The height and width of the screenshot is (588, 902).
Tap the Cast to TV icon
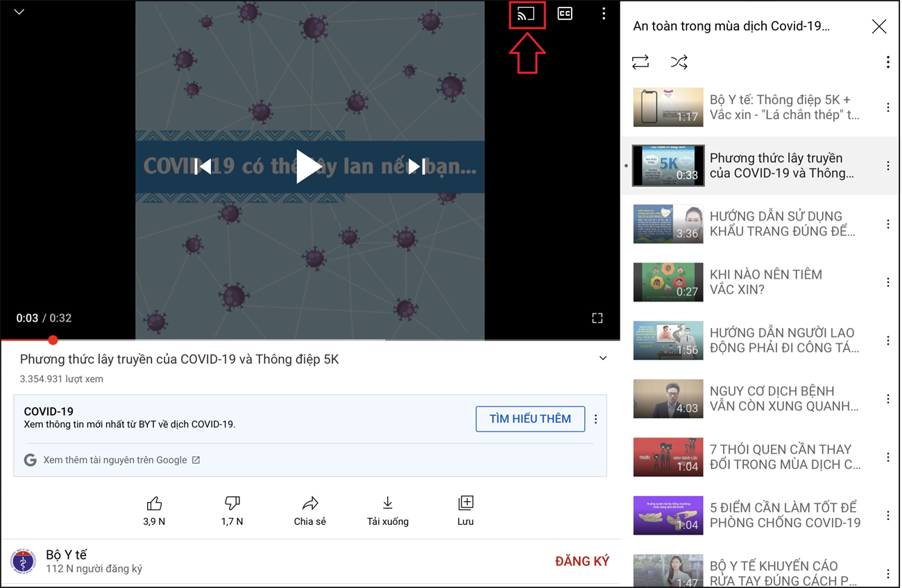[526, 14]
